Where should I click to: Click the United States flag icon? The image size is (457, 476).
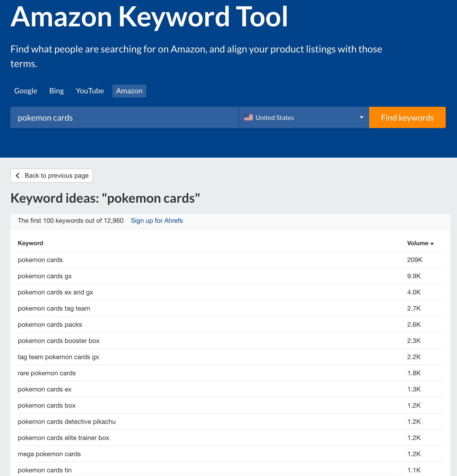(248, 117)
